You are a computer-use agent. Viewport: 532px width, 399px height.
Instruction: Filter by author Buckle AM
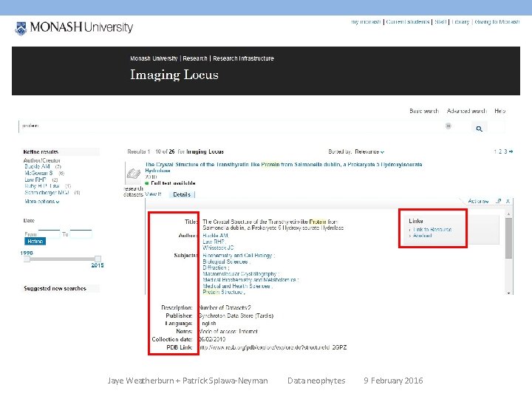click(x=38, y=166)
